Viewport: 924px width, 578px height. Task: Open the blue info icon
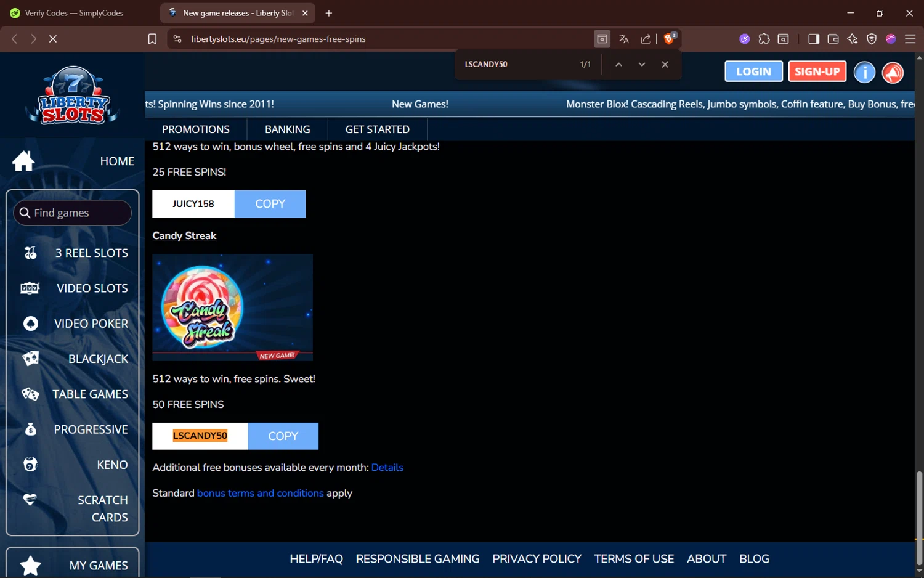pos(864,72)
